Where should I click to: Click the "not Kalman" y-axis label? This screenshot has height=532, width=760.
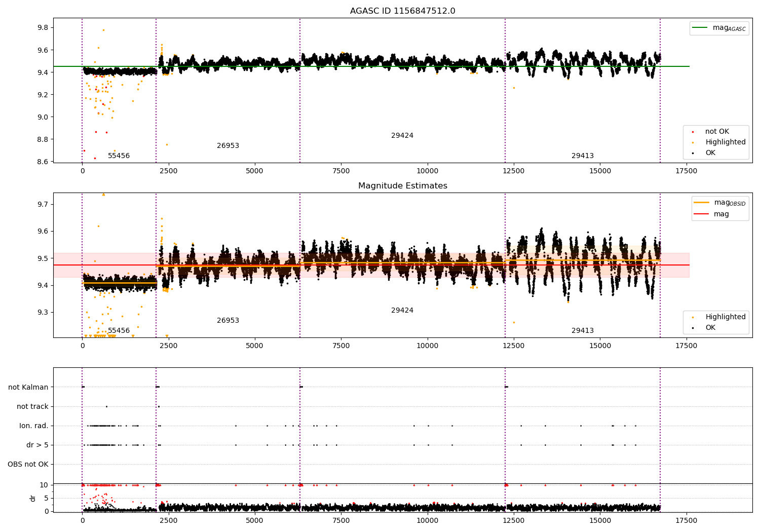(28, 388)
